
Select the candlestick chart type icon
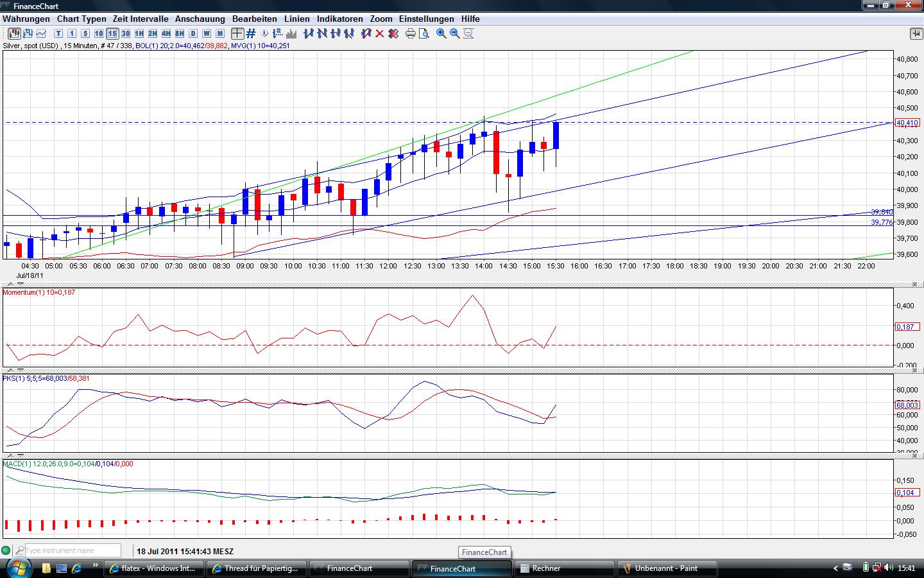[13, 33]
